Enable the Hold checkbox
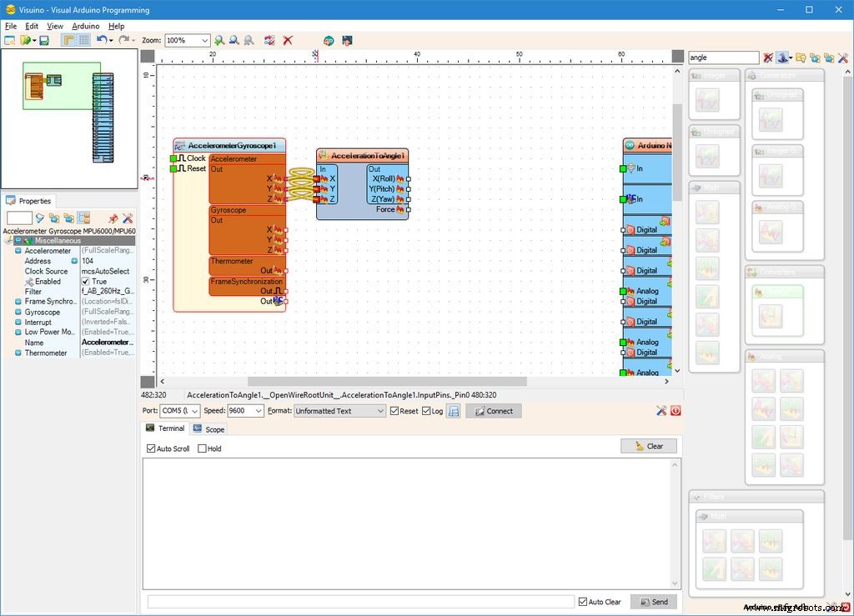The width and height of the screenshot is (854, 616). pos(202,448)
